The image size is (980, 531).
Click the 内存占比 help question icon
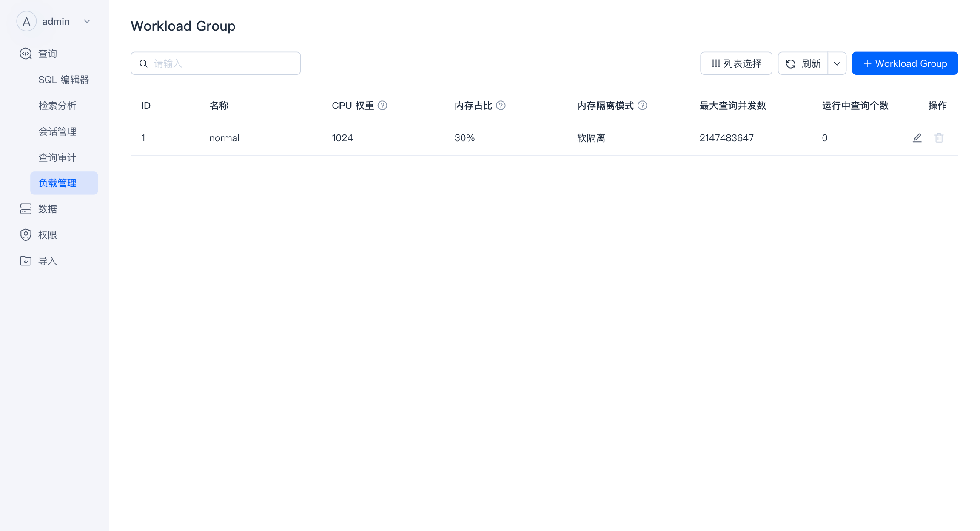[501, 106]
